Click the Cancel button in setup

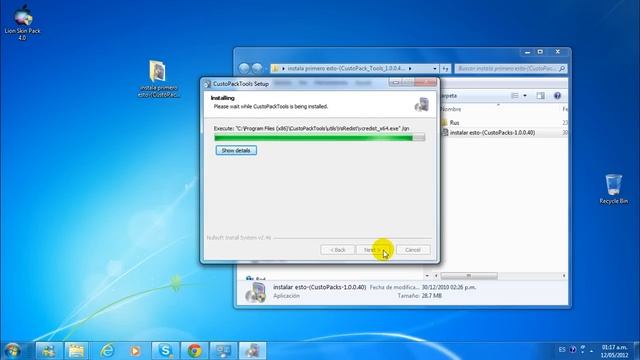[413, 250]
